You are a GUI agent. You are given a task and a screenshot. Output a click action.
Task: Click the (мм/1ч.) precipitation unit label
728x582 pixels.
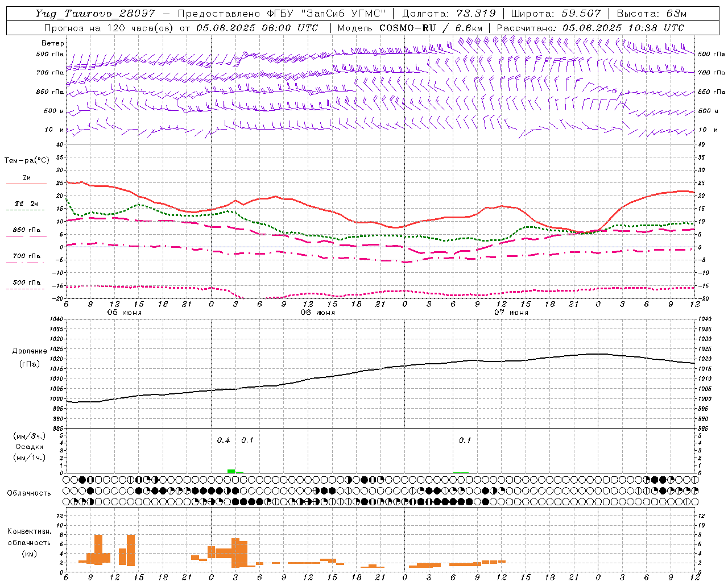click(x=30, y=458)
